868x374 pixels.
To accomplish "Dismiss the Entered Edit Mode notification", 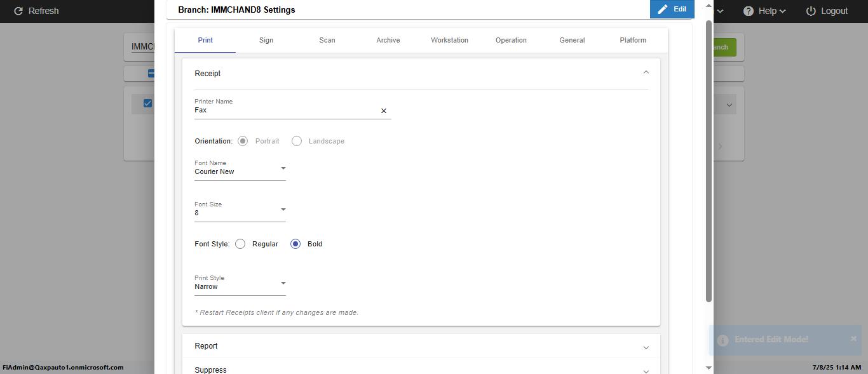I will point(853,339).
